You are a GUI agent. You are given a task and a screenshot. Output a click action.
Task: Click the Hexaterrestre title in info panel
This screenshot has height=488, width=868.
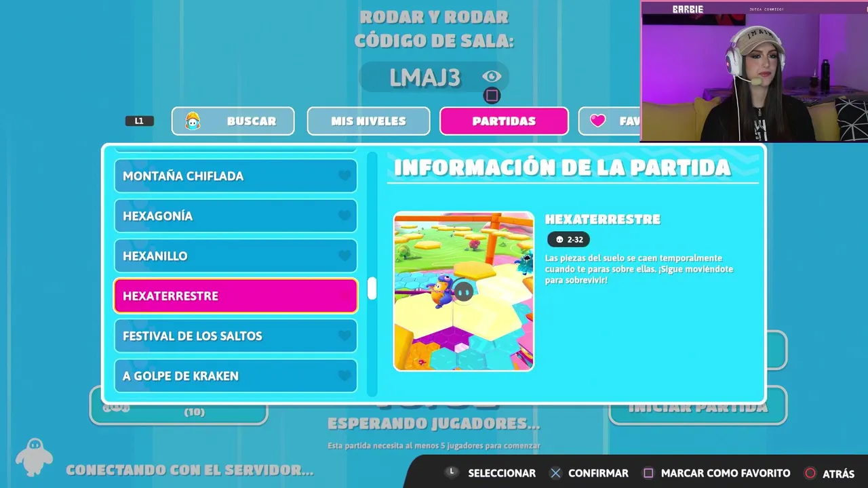(x=603, y=219)
